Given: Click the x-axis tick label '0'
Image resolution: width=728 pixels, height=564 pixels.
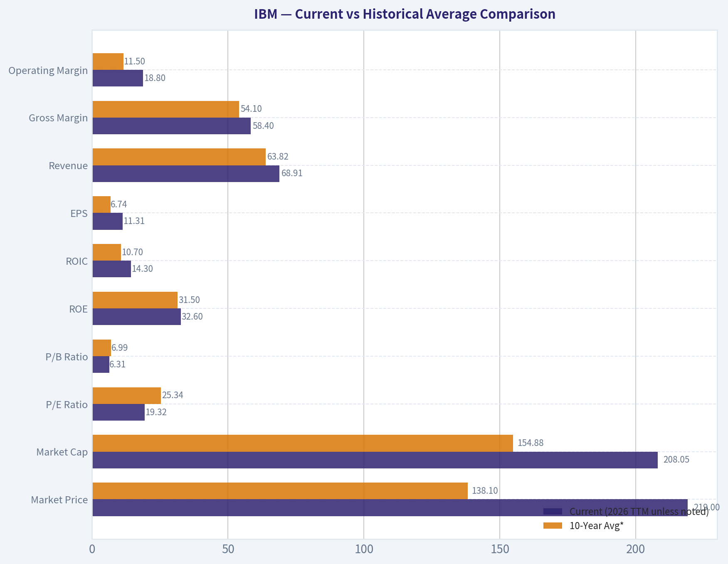Looking at the screenshot, I should coord(92,549).
